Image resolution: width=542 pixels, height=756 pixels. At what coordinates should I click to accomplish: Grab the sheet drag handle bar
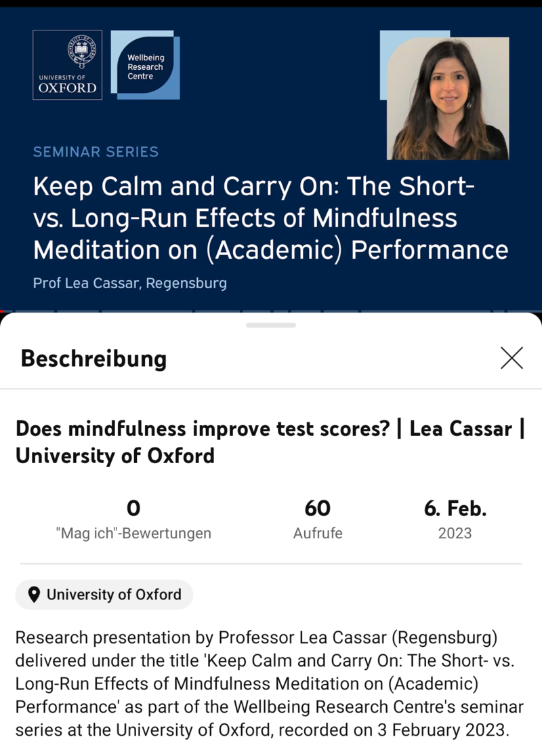271,325
